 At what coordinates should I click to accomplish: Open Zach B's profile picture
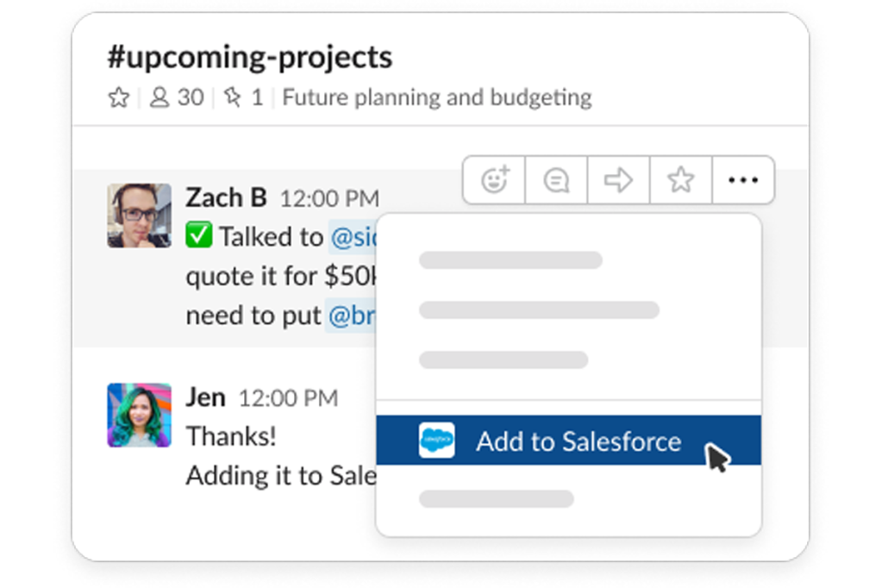[140, 216]
